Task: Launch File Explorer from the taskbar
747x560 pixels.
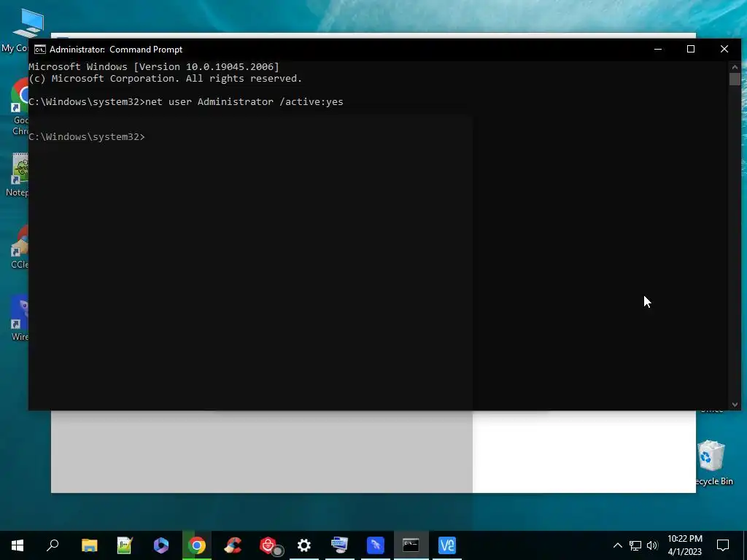Action: 89,545
